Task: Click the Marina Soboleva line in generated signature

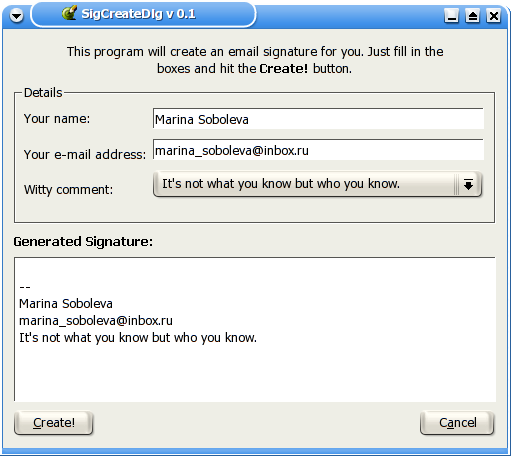Action: [66, 304]
